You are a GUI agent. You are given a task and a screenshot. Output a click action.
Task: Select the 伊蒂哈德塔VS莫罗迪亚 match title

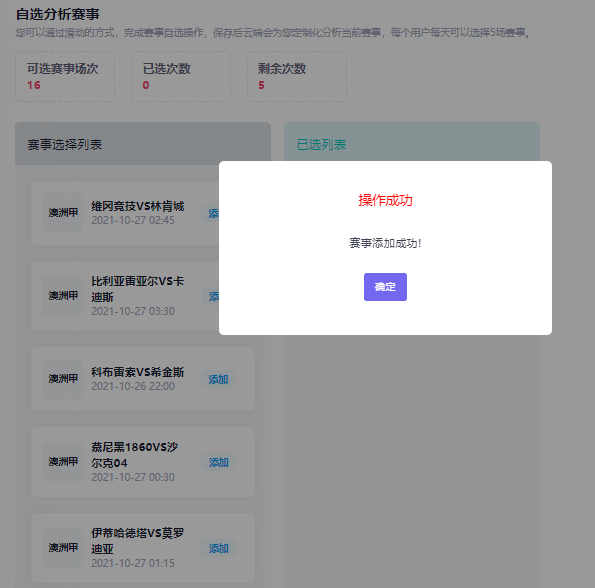(137, 541)
